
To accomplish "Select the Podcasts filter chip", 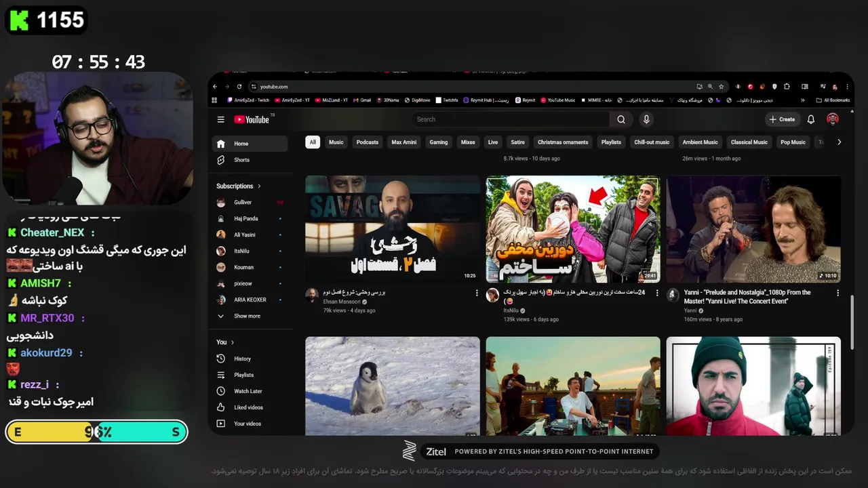I will tap(368, 142).
